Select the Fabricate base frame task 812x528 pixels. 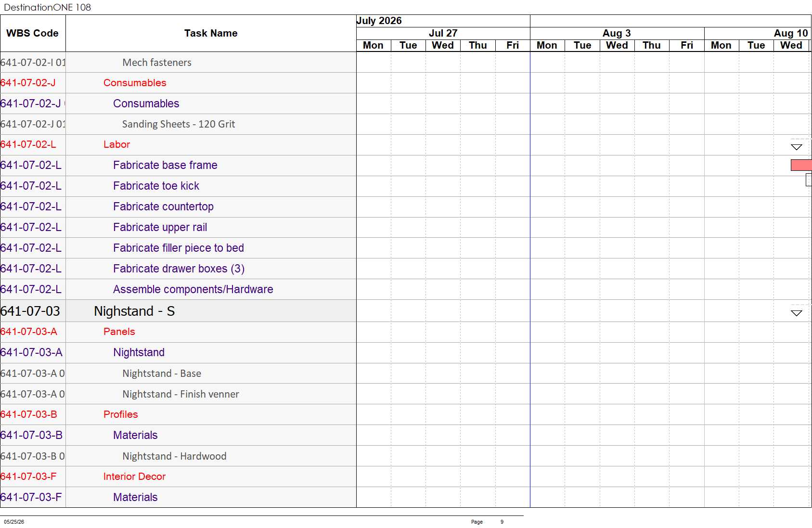[x=178, y=165]
